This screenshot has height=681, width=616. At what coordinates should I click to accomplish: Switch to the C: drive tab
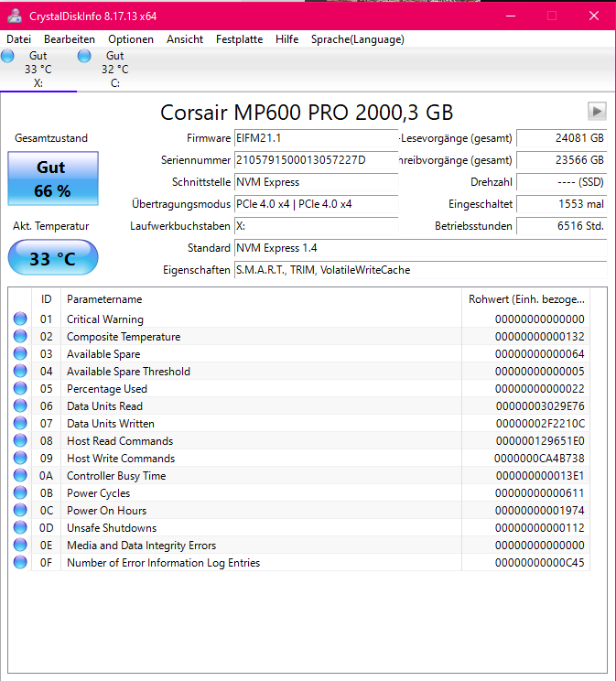point(115,70)
